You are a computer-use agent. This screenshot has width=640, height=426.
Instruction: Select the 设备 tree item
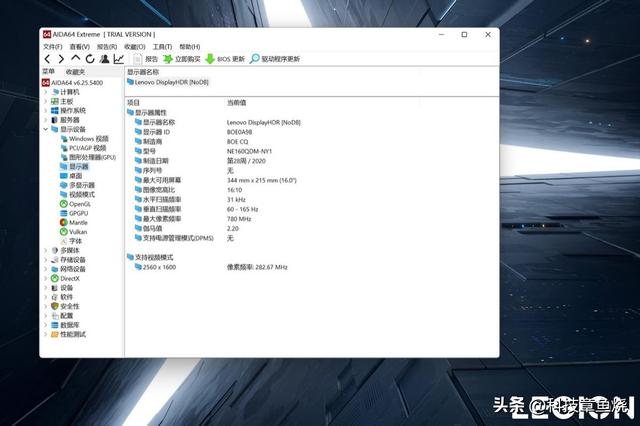[x=62, y=288]
